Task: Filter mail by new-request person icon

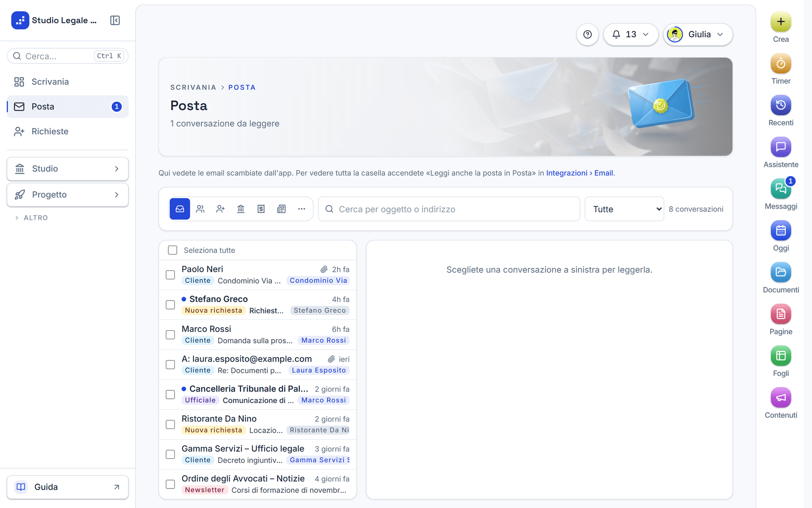Action: pos(220,209)
